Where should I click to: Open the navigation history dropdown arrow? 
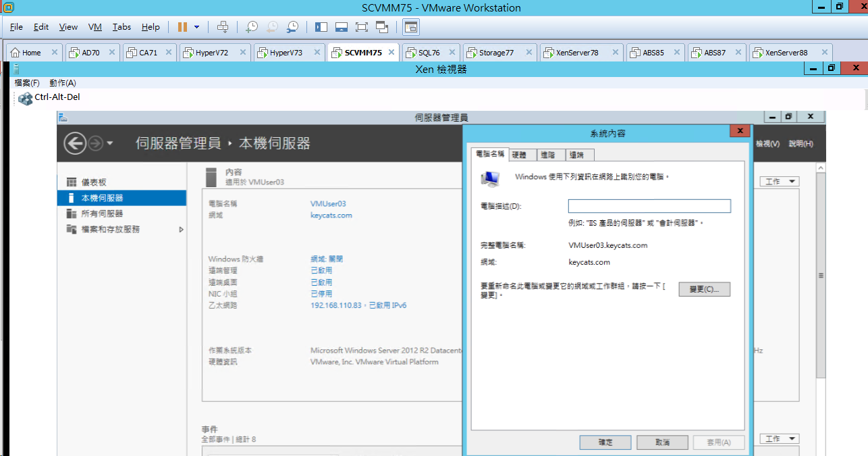click(110, 143)
